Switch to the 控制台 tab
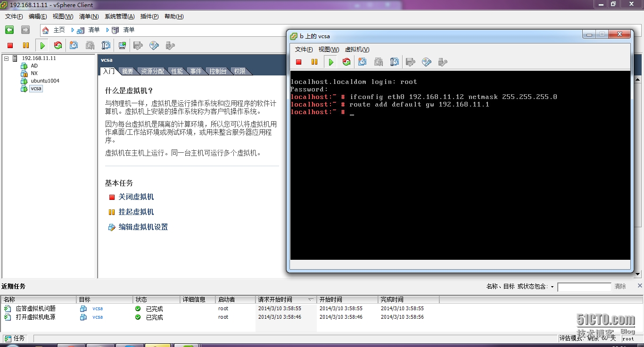Viewport: 644px width, 347px height. (x=218, y=71)
